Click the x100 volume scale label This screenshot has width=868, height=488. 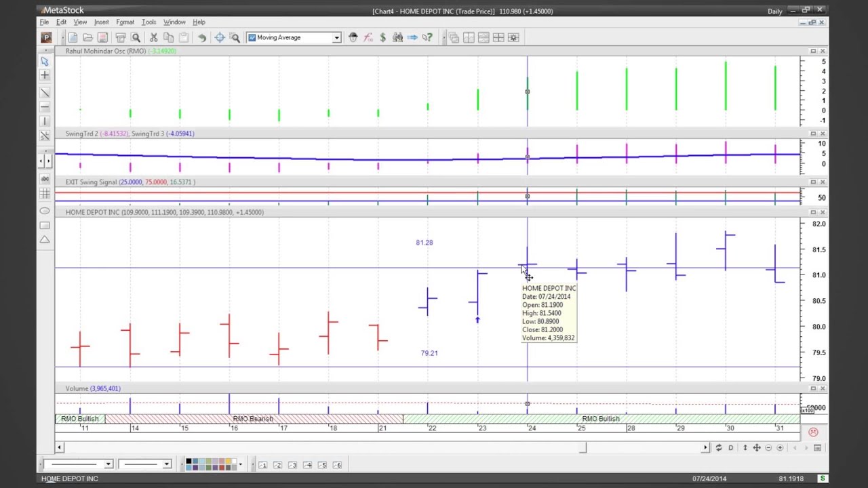click(x=807, y=411)
